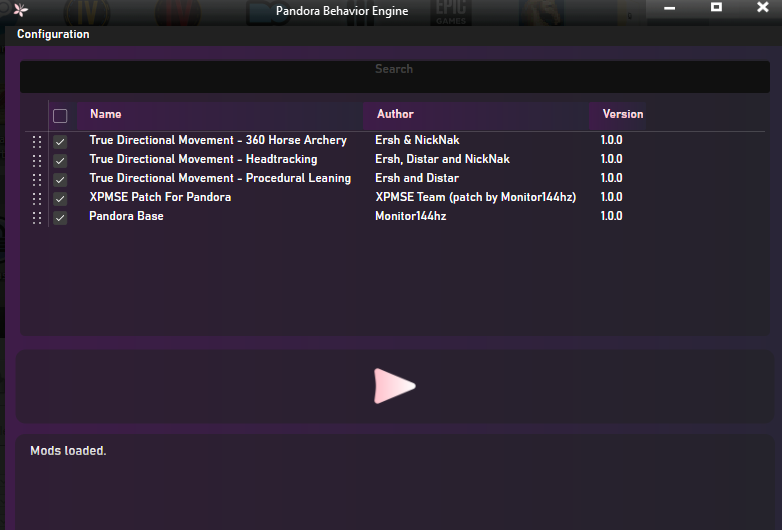The height and width of the screenshot is (530, 782).
Task: Minimize the Pandora Behavior Engine window
Action: point(669,8)
